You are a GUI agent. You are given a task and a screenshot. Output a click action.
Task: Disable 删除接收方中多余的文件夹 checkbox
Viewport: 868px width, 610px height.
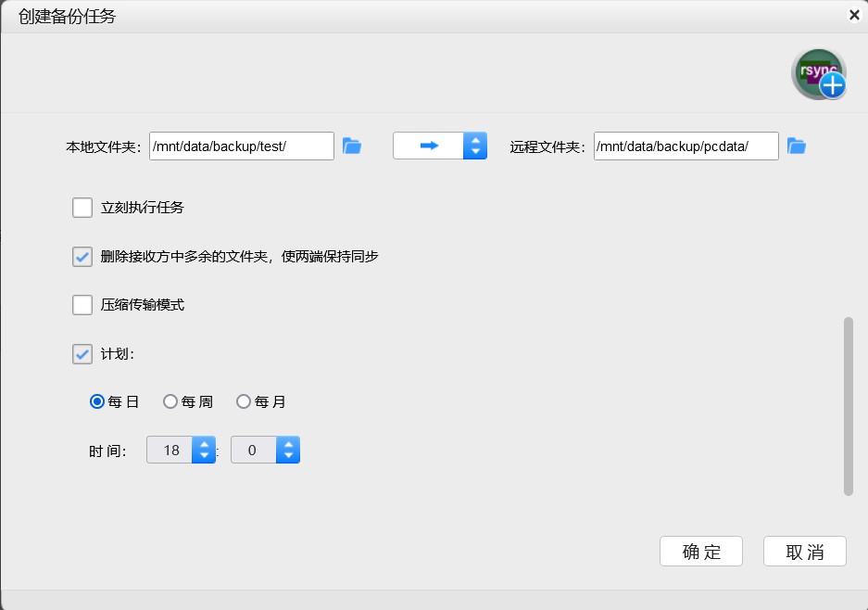(82, 257)
